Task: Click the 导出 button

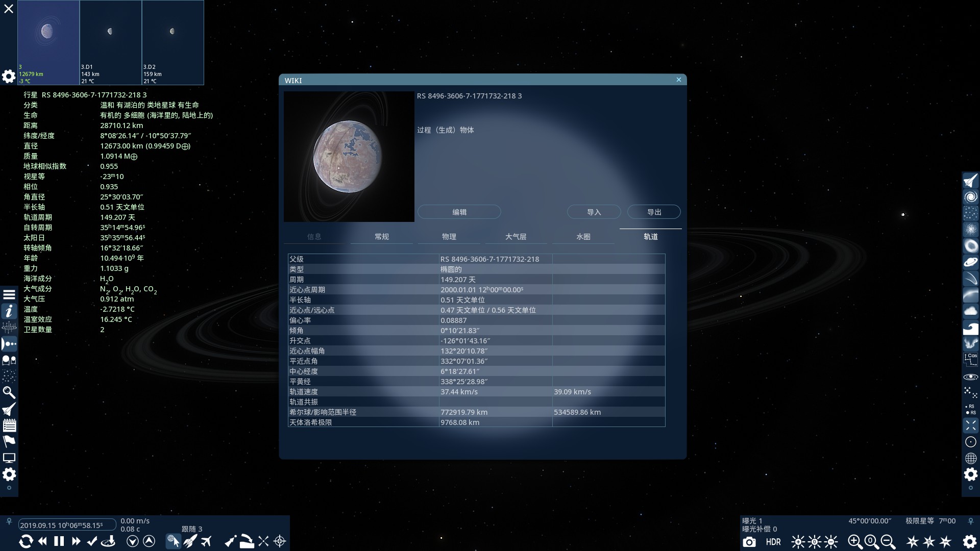Action: coord(654,212)
